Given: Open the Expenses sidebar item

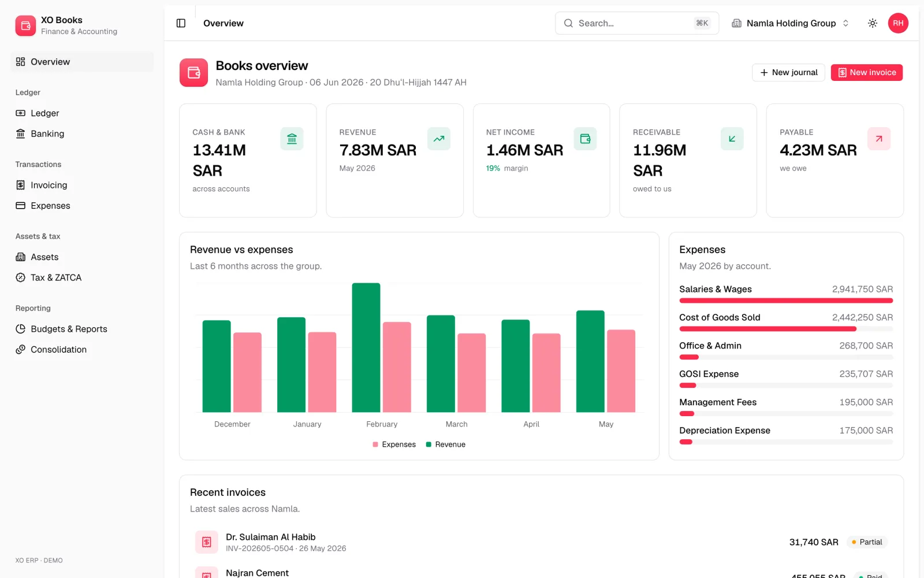Looking at the screenshot, I should click(82, 206).
